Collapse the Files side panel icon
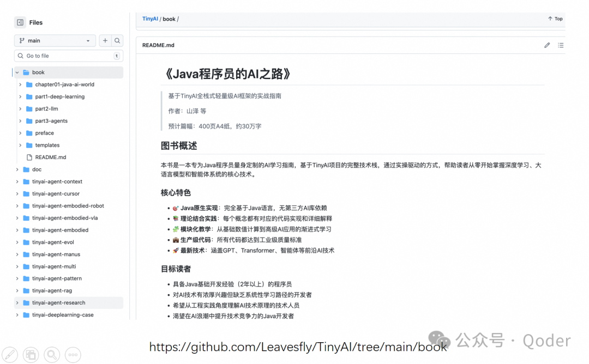 coord(20,22)
